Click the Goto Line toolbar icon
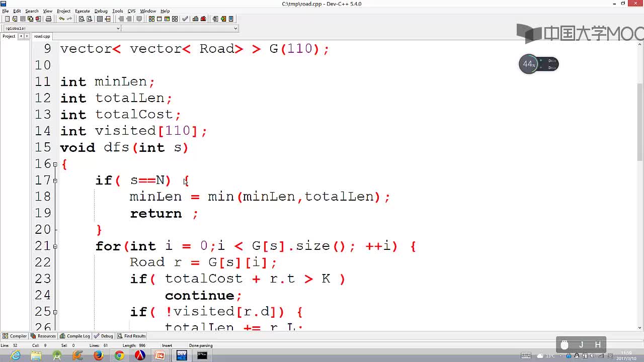The width and height of the screenshot is (644, 362). tap(108, 19)
